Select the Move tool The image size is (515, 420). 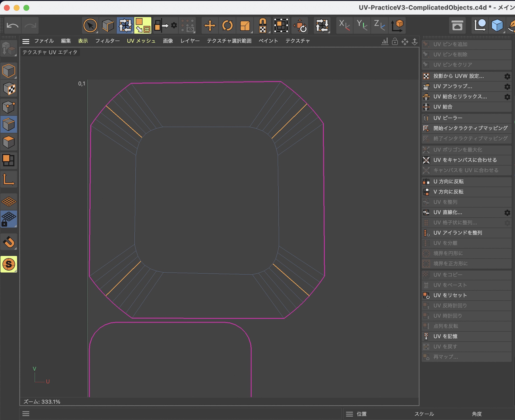[x=210, y=26]
